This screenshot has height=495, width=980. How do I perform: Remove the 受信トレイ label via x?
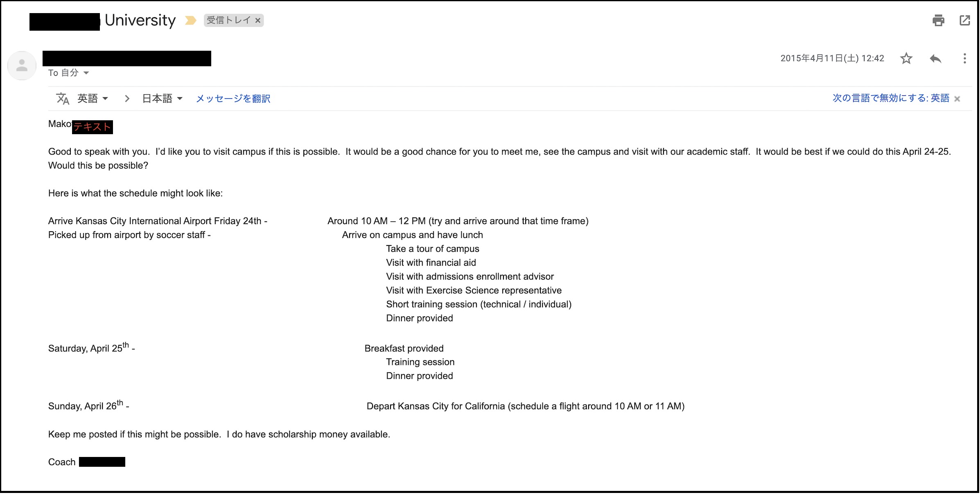[x=258, y=20]
